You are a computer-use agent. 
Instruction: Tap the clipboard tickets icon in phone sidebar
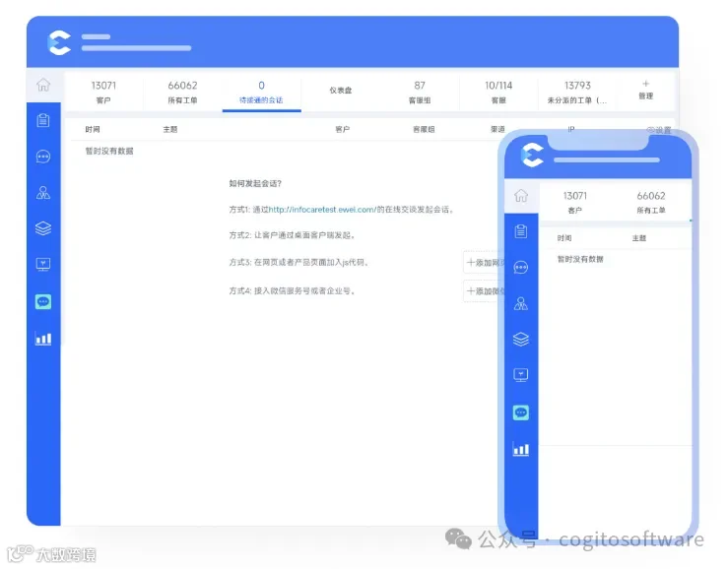[521, 231]
